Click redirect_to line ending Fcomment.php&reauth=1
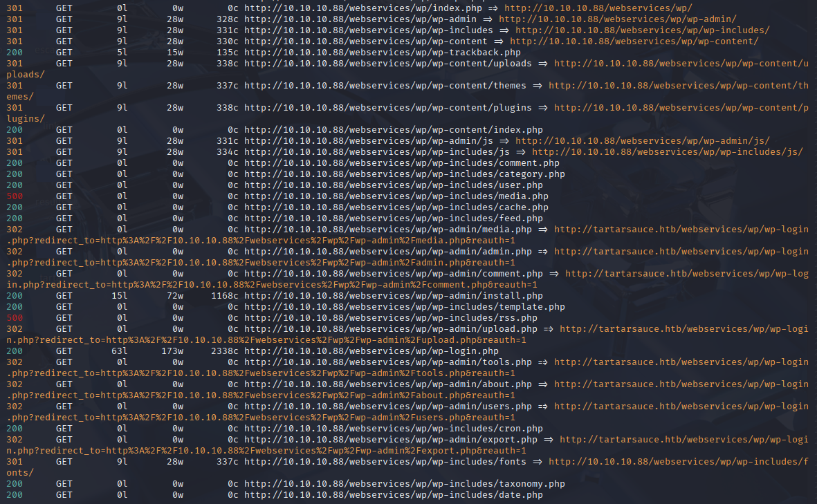This screenshot has height=504, width=817. pos(271,285)
